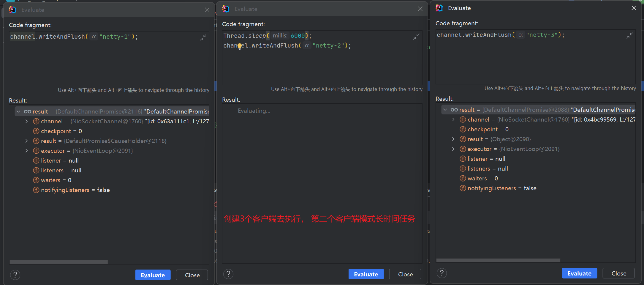This screenshot has width=644, height=285.
Task: Expand executor node in netty-1 dialog
Action: (27, 151)
